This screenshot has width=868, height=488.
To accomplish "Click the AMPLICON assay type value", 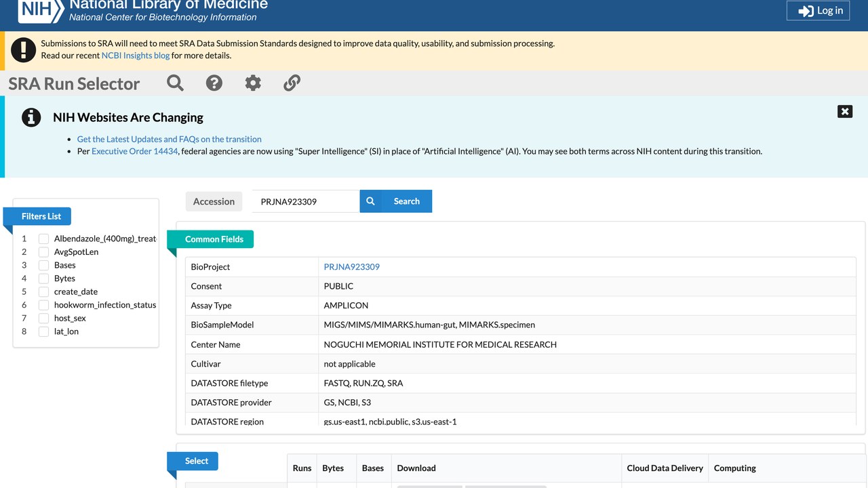I will tap(347, 306).
